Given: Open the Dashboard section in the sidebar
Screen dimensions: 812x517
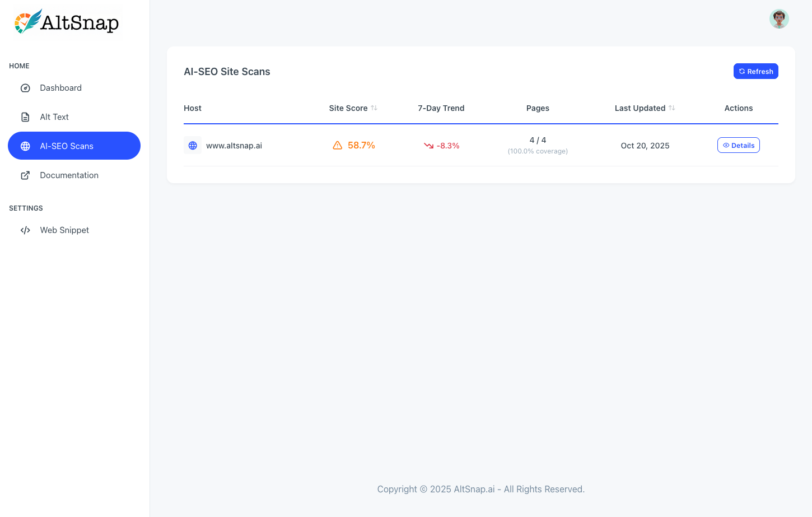Looking at the screenshot, I should [60, 87].
